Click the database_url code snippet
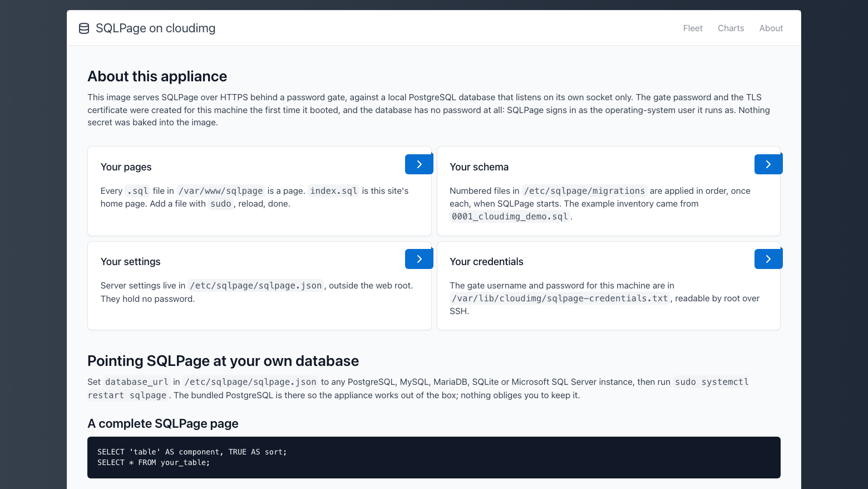This screenshot has width=868, height=489. click(137, 382)
